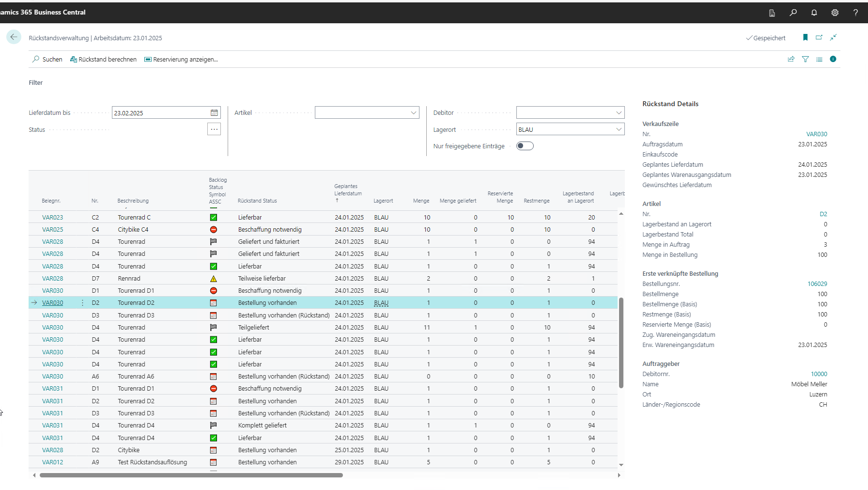Screen dimensions: 868x490
Task: Open calendar picker for Lieferdatum bis
Action: pyautogui.click(x=214, y=113)
